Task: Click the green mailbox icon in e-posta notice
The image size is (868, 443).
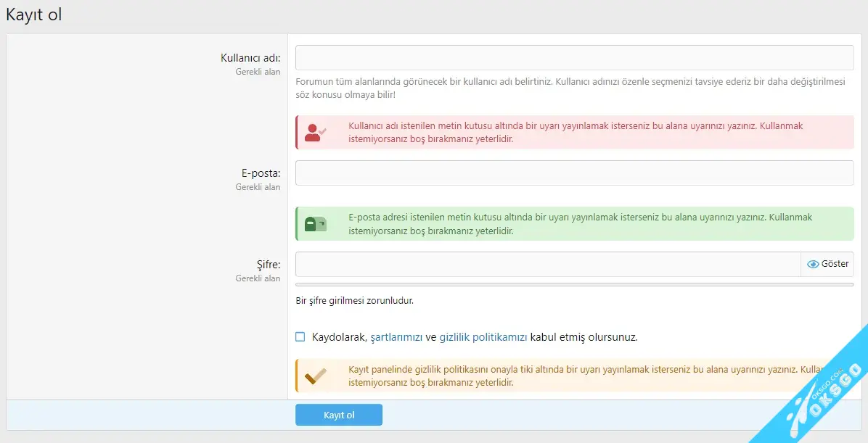Action: pos(315,224)
